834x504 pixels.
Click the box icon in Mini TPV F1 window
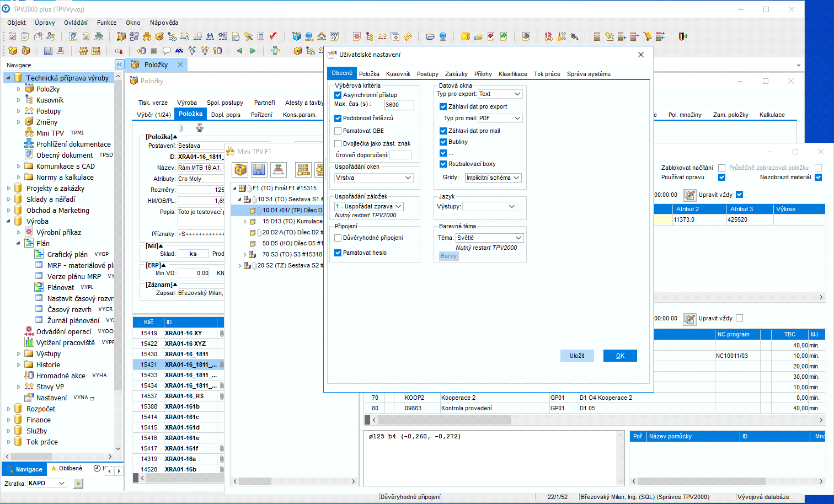[x=240, y=169]
